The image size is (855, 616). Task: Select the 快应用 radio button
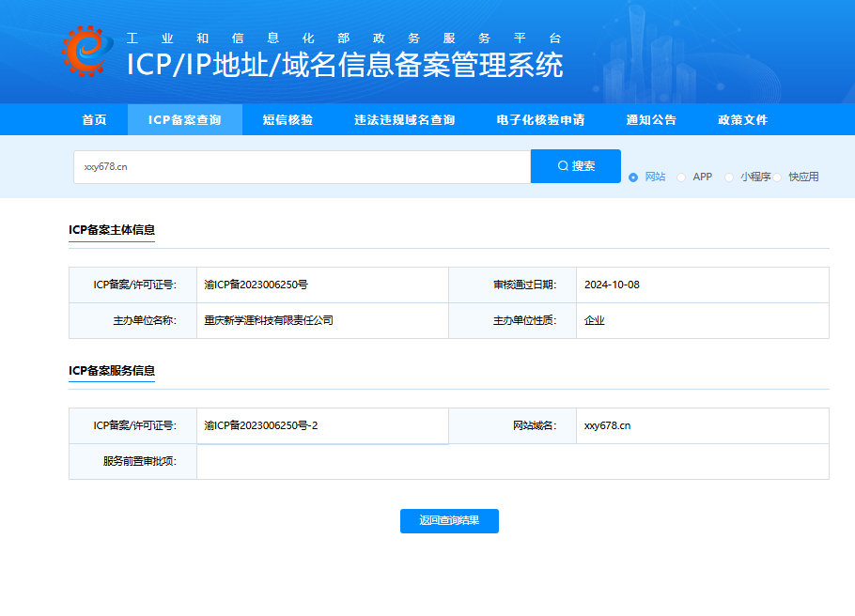[778, 177]
